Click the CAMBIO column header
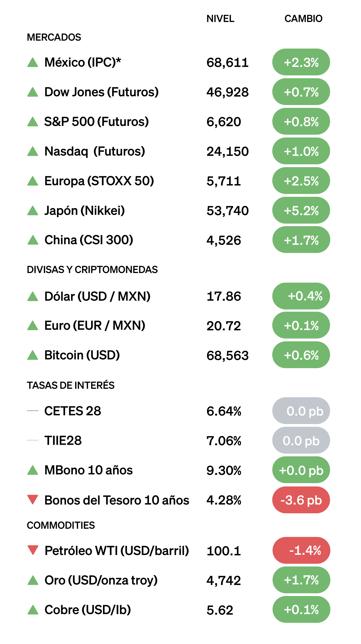 click(x=303, y=19)
